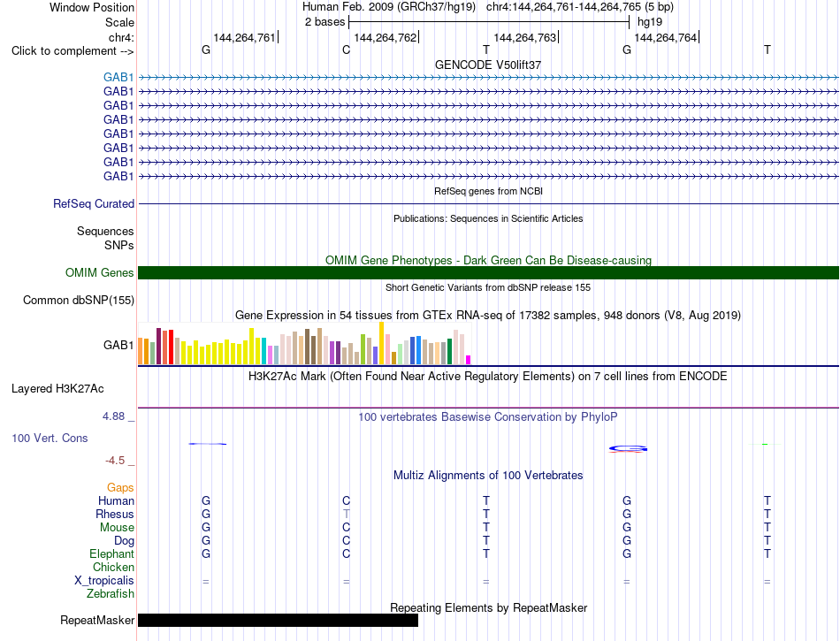Viewport: 840px width, 641px height.
Task: Click the black RepeatMasker element bar
Action: point(278,620)
